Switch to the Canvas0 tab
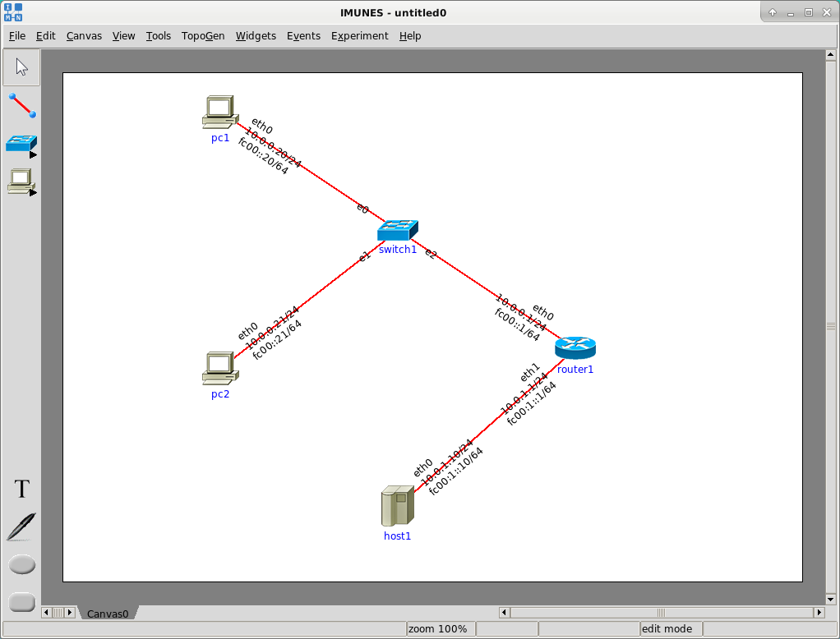Viewport: 840px width, 639px height. point(108,614)
